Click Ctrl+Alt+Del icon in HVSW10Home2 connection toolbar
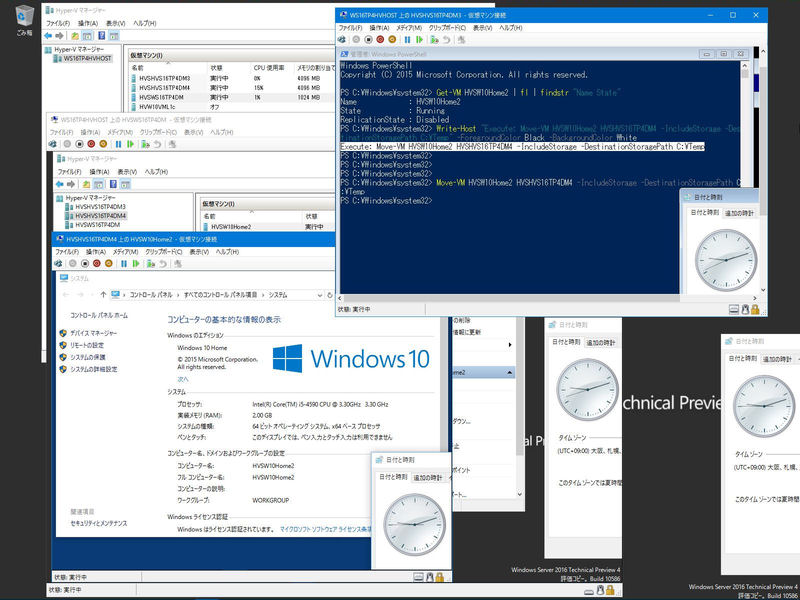This screenshot has width=800, height=600. coord(58,263)
